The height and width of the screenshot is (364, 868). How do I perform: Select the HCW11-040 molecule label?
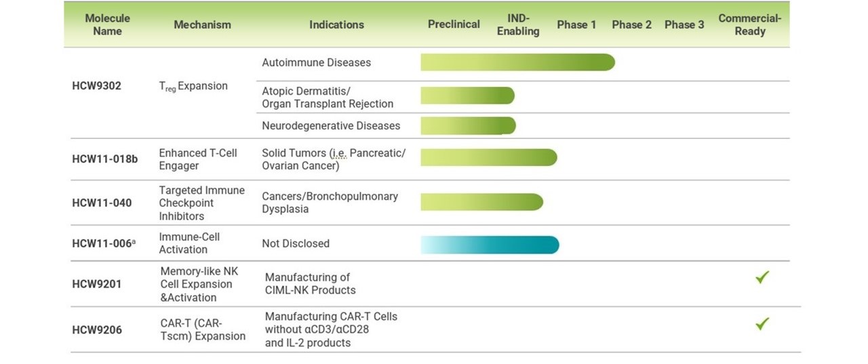pyautogui.click(x=102, y=203)
